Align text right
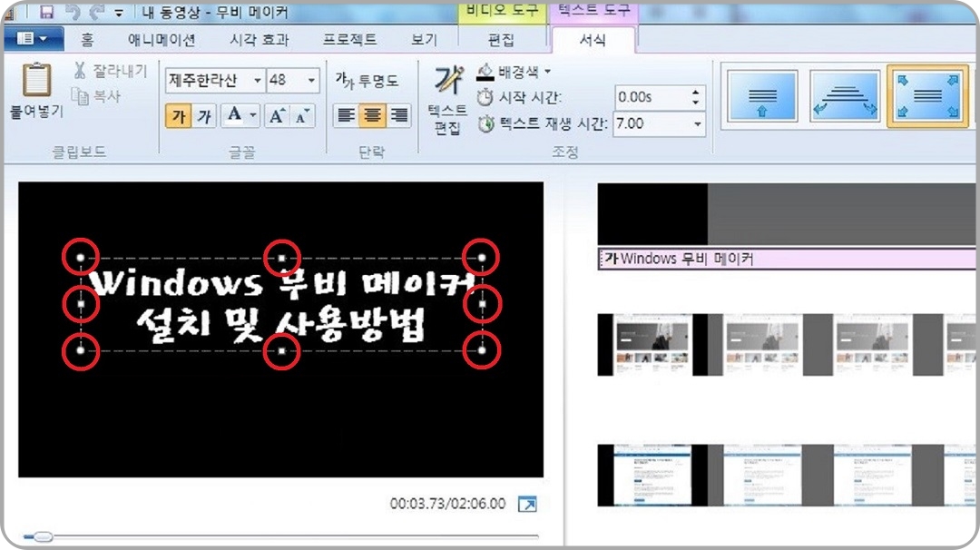 pyautogui.click(x=398, y=115)
